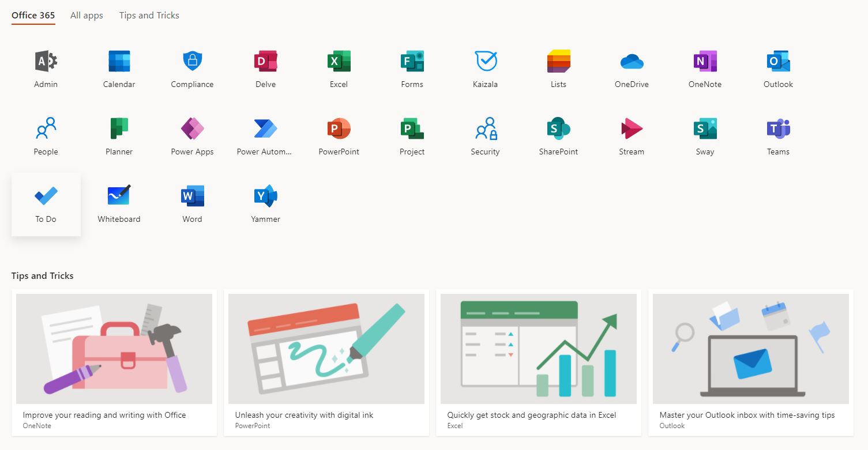Launch the Sway app

[x=705, y=128]
